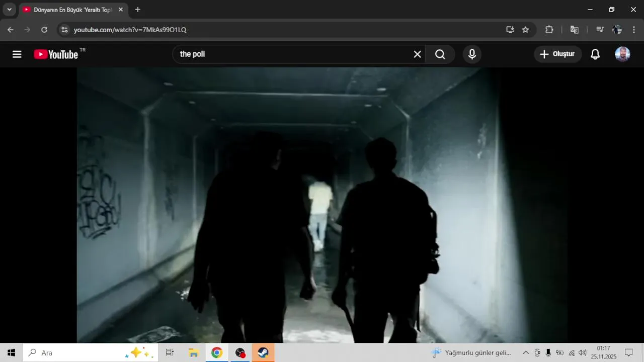Open the Oluştur create button
Image resolution: width=644 pixels, height=362 pixels.
(557, 54)
